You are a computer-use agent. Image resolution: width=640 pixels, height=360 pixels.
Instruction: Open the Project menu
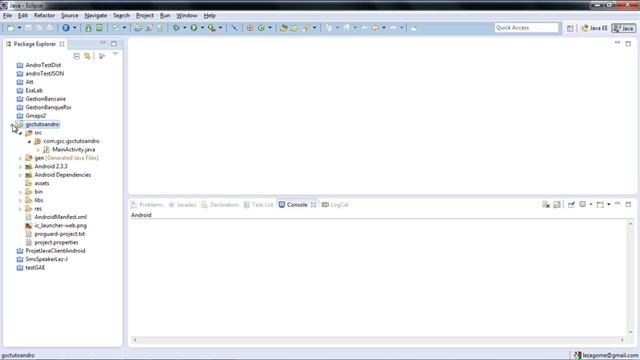144,16
